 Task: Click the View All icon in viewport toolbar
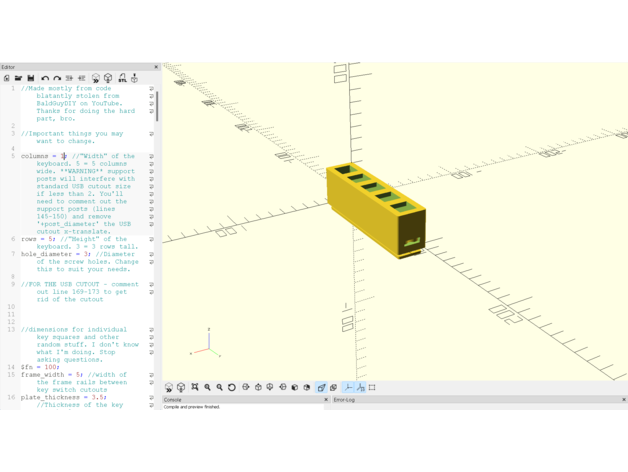click(x=195, y=387)
